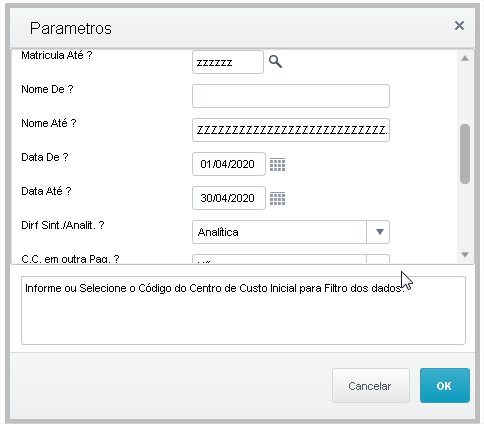Screen dimensions: 484x424
Task: Cancel the parameters dialog
Action: [x=371, y=386]
